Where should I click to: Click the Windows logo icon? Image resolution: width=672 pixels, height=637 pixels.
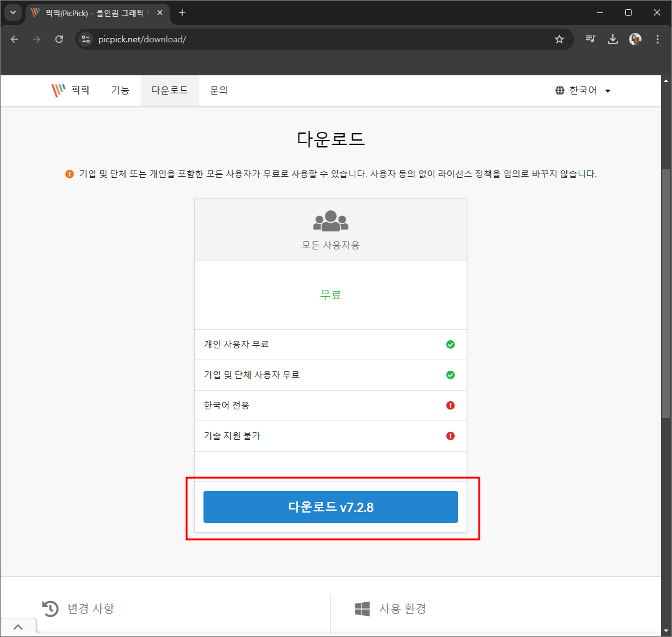(x=362, y=609)
